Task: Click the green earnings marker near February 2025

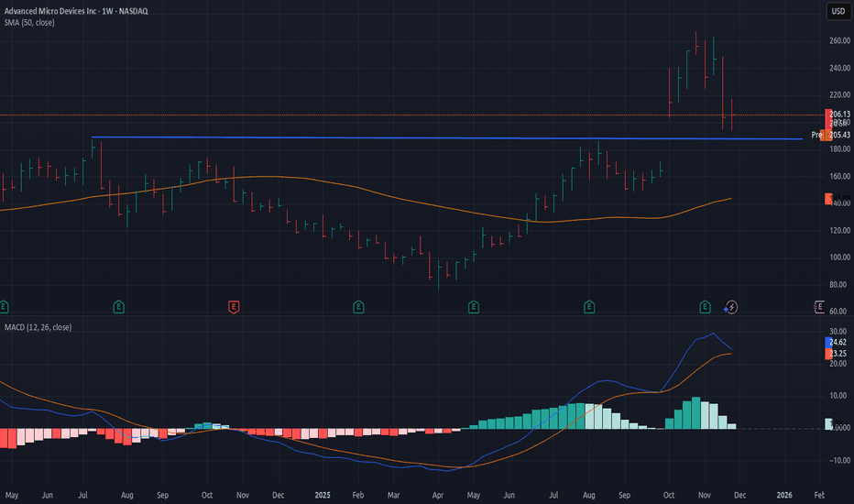Action: [x=358, y=305]
